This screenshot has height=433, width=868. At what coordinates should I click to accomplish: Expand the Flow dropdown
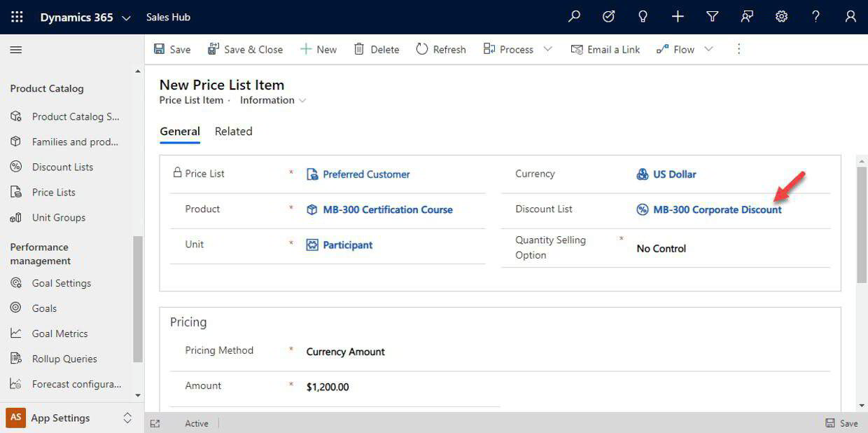point(709,49)
